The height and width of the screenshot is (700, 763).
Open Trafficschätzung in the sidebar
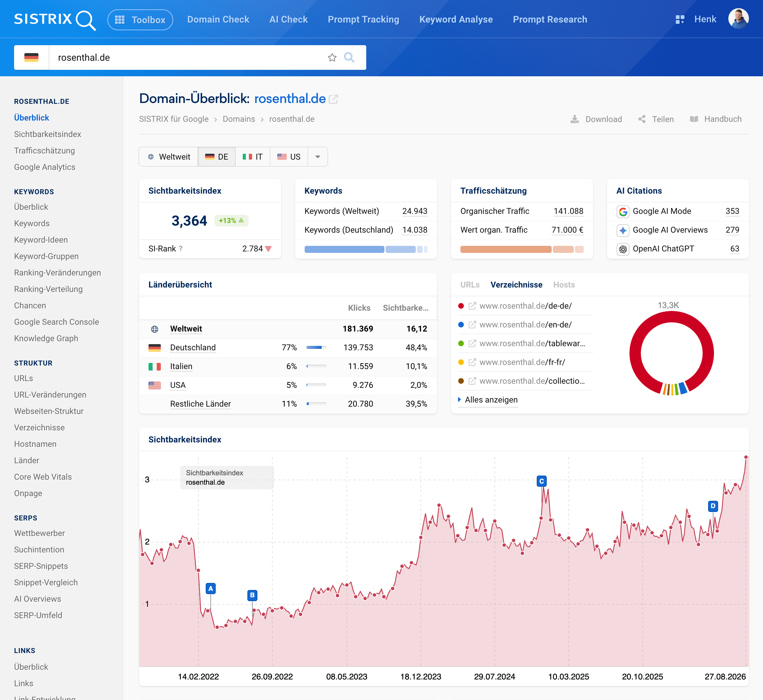tap(44, 151)
